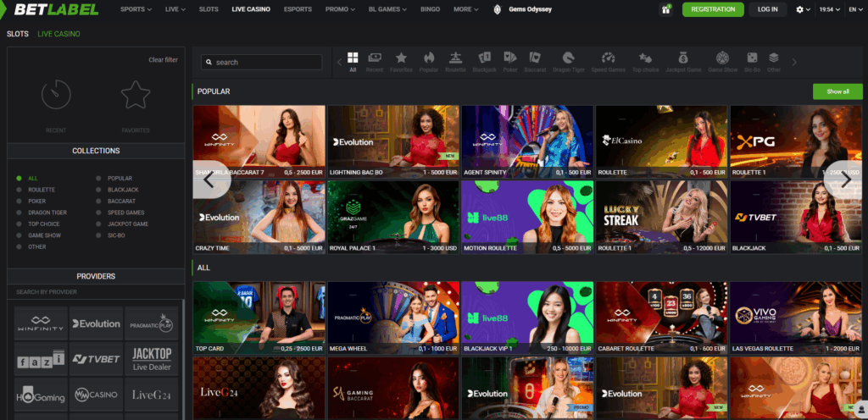This screenshot has height=420, width=868.
Task: Select the ALL collection radio option
Action: (28, 179)
